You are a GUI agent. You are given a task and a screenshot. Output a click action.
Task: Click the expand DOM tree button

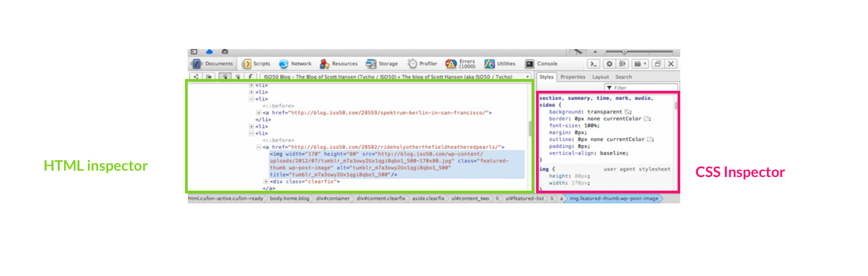(x=196, y=77)
